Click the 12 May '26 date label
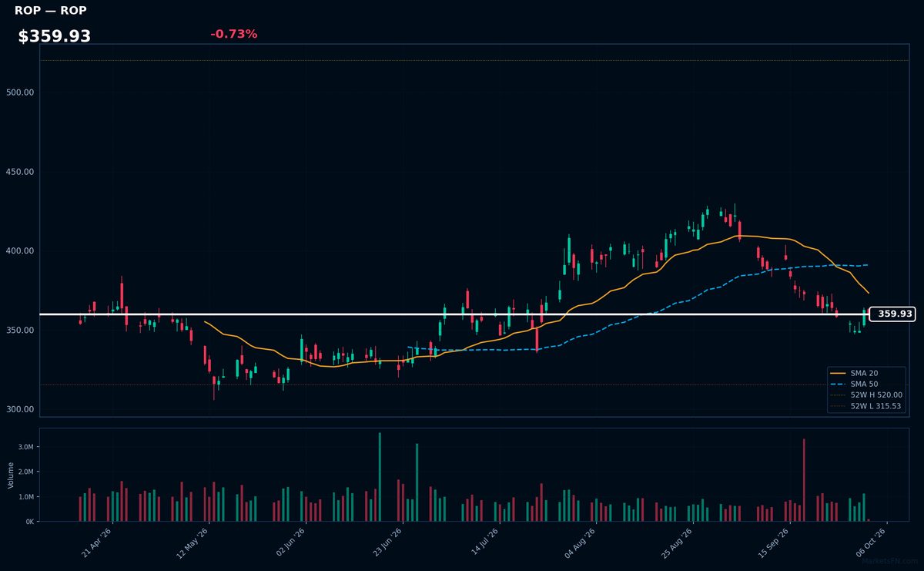The height and width of the screenshot is (571, 924). click(193, 542)
